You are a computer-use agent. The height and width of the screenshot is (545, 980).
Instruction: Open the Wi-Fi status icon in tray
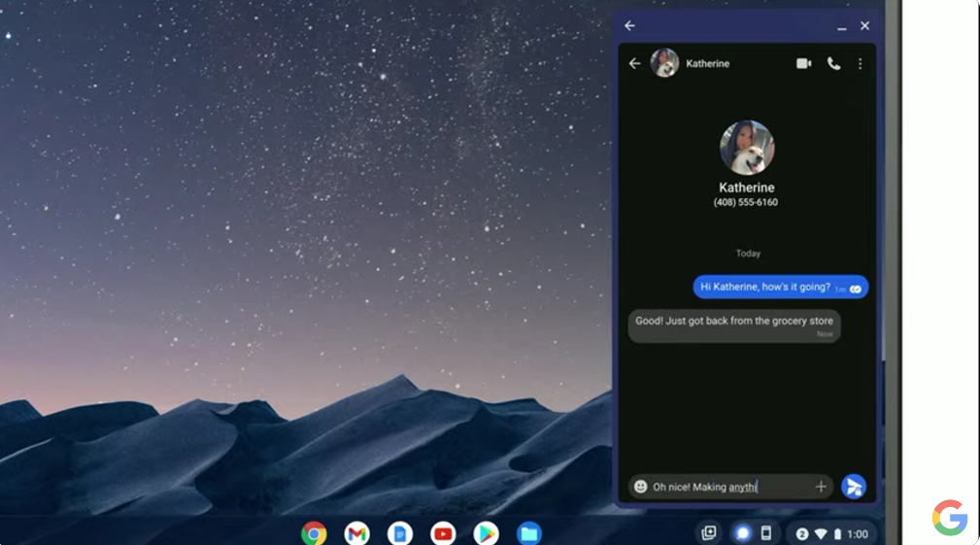coord(822,534)
